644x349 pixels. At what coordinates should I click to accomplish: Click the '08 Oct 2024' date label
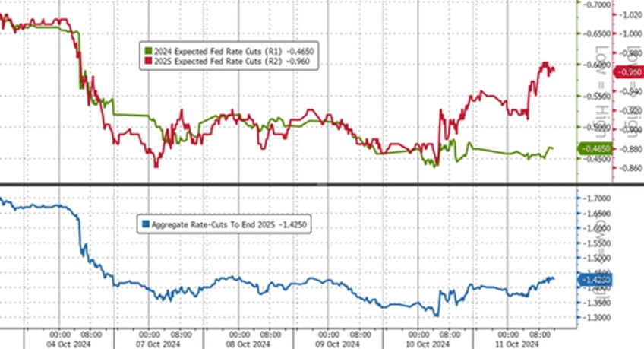[x=248, y=344]
